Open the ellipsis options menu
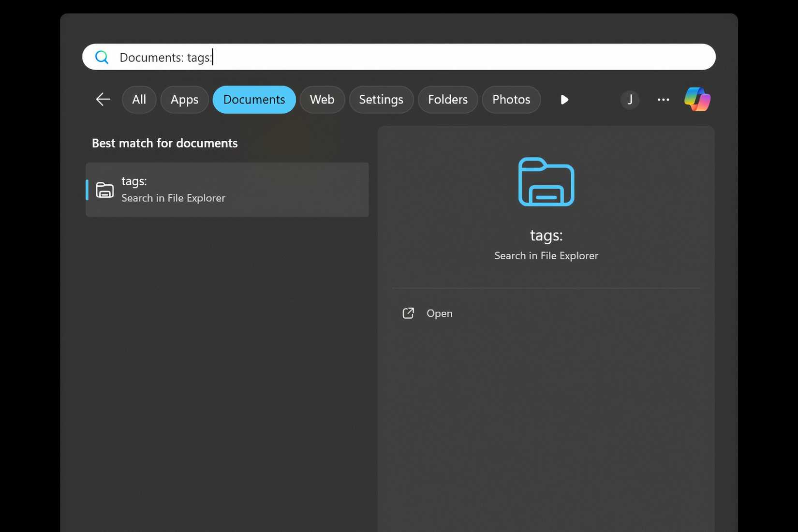This screenshot has width=798, height=532. 663,100
